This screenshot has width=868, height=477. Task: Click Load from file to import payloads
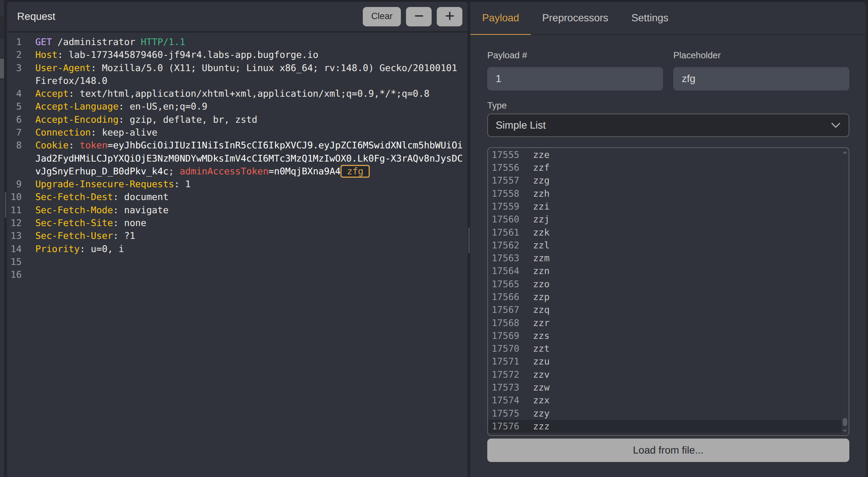pyautogui.click(x=667, y=450)
